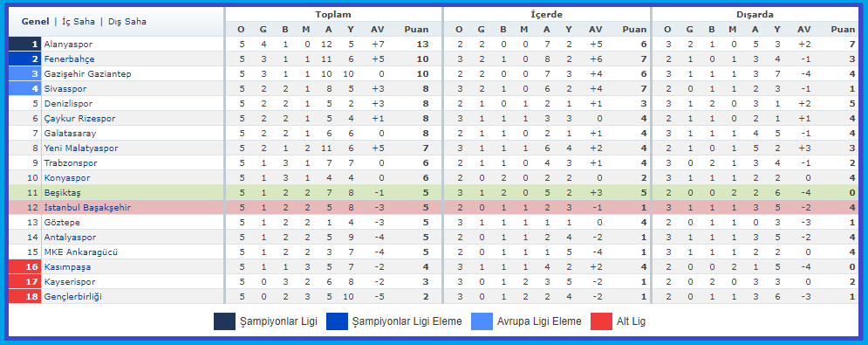The width and height of the screenshot is (868, 345).
Task: Click Gazişehir Gaziantep team name
Action: pyautogui.click(x=87, y=73)
